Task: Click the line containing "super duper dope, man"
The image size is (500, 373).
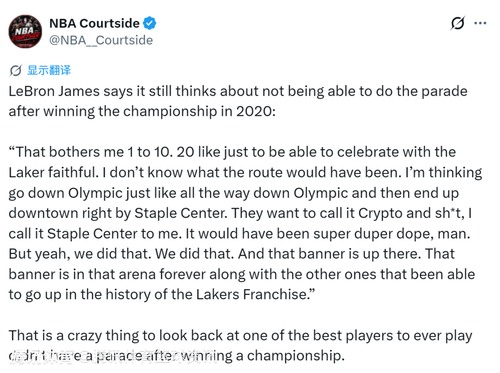Action: pos(239,234)
